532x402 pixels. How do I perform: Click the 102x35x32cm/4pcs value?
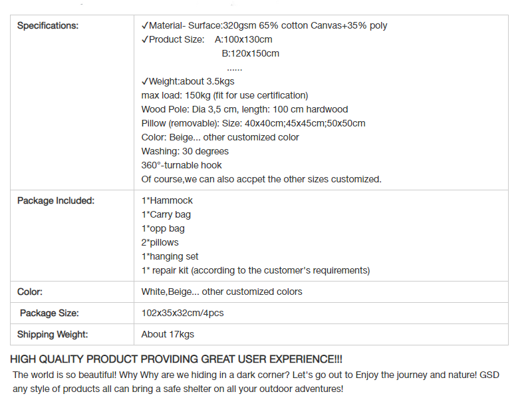pyautogui.click(x=182, y=313)
